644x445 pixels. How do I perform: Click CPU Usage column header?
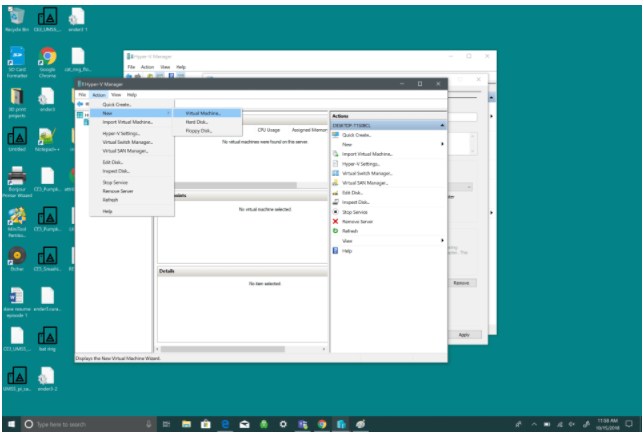[269, 130]
